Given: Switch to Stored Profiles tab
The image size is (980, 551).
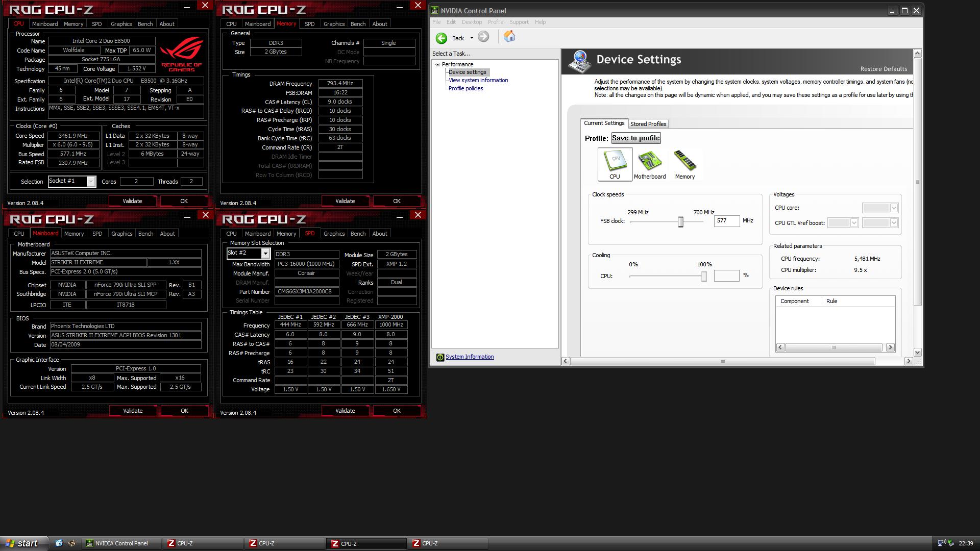Looking at the screenshot, I should point(648,124).
